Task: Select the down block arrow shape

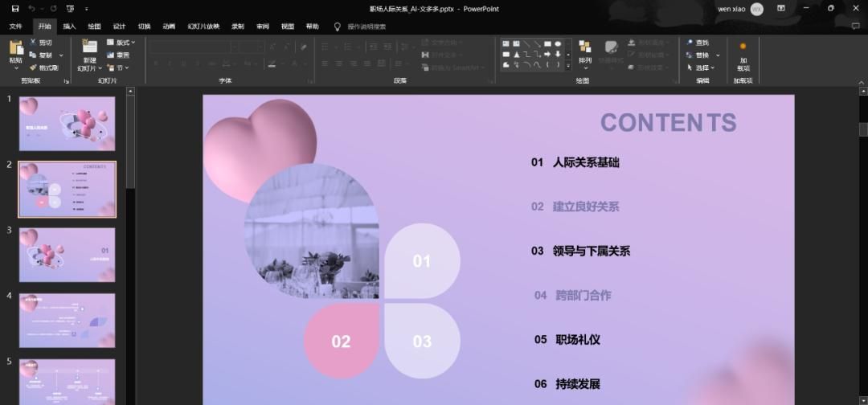Action: [558, 54]
